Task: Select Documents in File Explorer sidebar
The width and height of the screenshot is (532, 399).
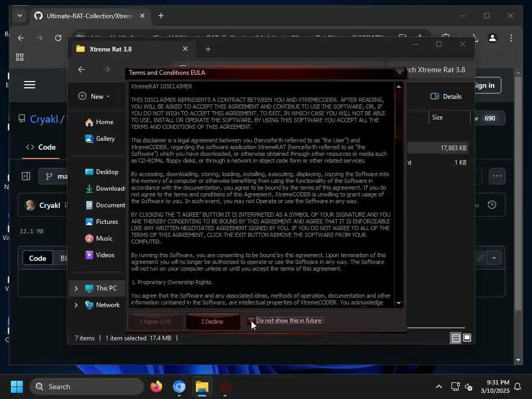Action: pos(105,205)
